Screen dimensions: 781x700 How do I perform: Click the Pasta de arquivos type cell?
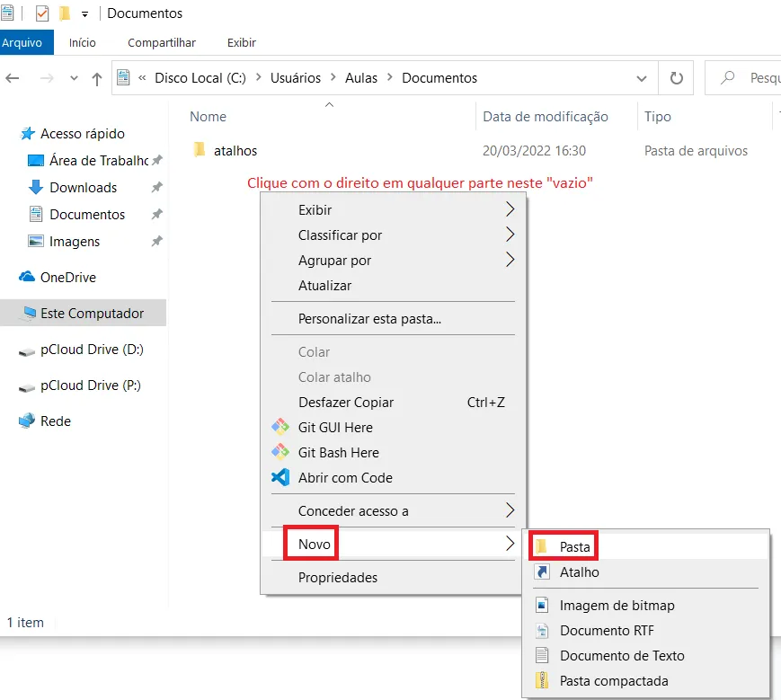click(x=696, y=151)
